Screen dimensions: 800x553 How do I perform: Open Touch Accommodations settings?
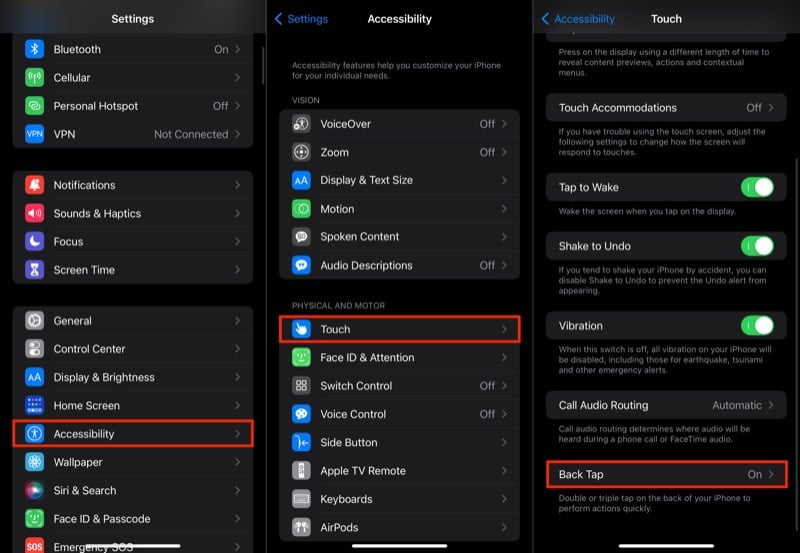pos(666,108)
